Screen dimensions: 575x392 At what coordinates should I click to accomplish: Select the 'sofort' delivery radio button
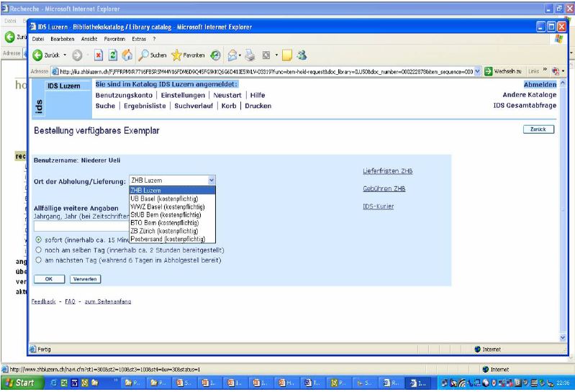tap(38, 240)
